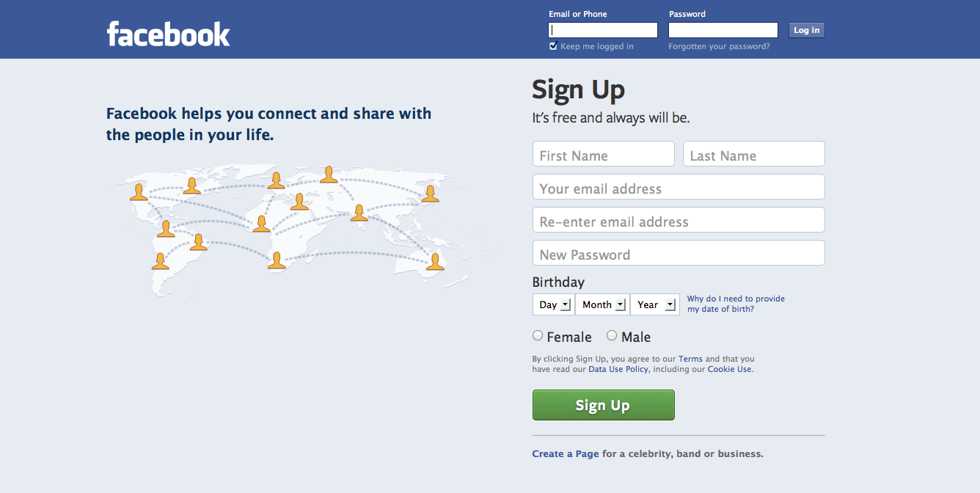Click the Email or Phone login field
The height and width of the screenshot is (493, 980).
tap(603, 30)
